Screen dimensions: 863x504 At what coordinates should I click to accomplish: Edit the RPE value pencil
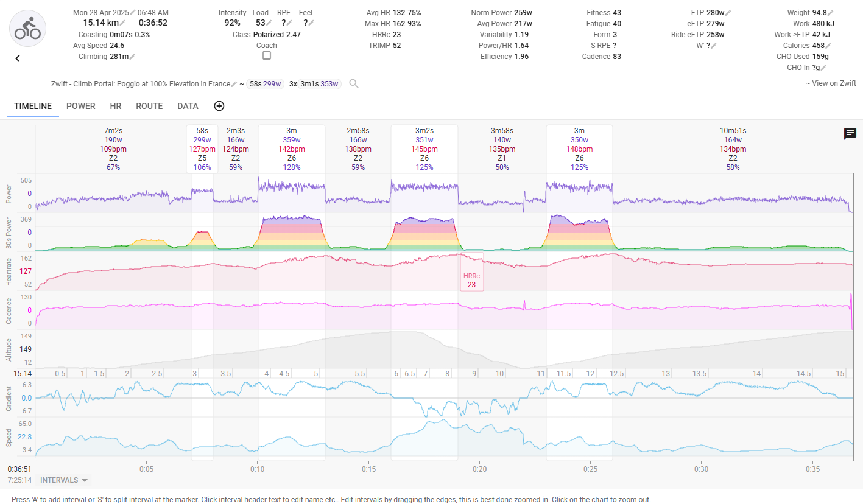(289, 23)
